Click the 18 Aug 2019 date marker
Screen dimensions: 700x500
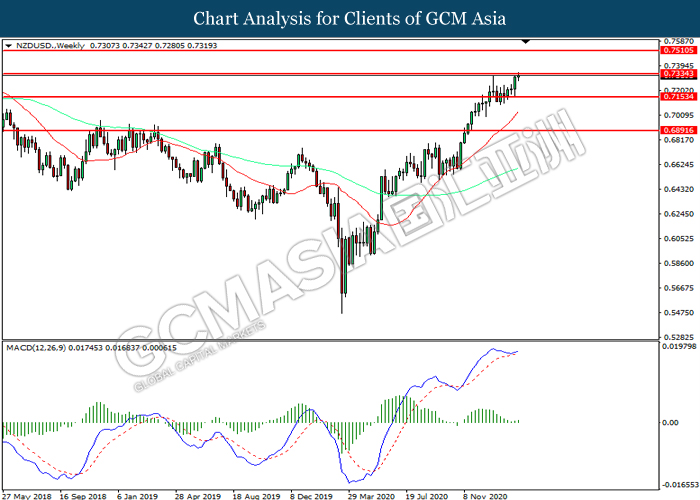256,496
